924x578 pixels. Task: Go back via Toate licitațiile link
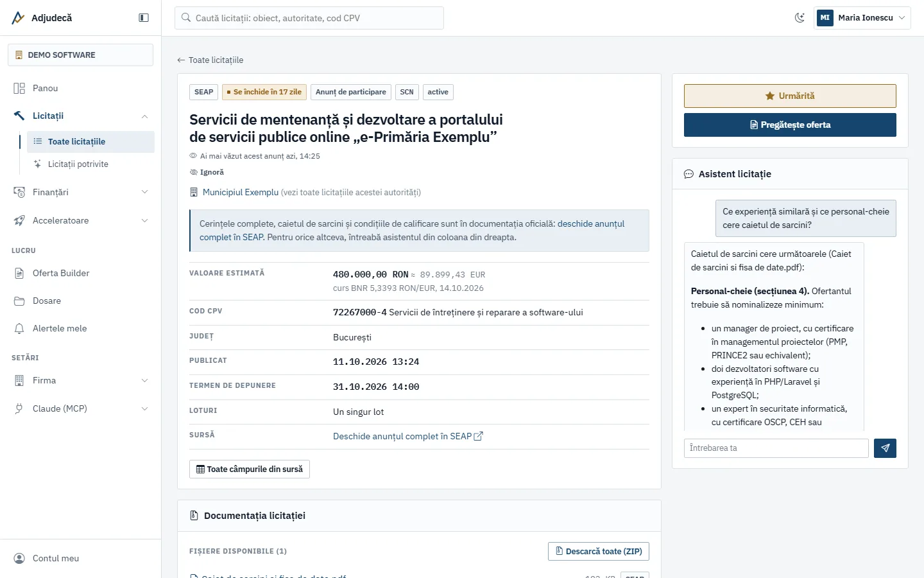pos(210,60)
